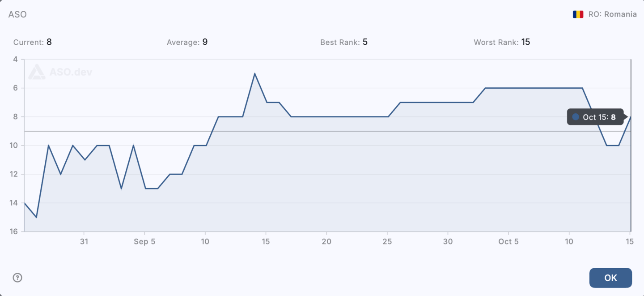Viewport: 644px width, 296px height.
Task: Click the blue dot in the tooltip
Action: coord(576,117)
